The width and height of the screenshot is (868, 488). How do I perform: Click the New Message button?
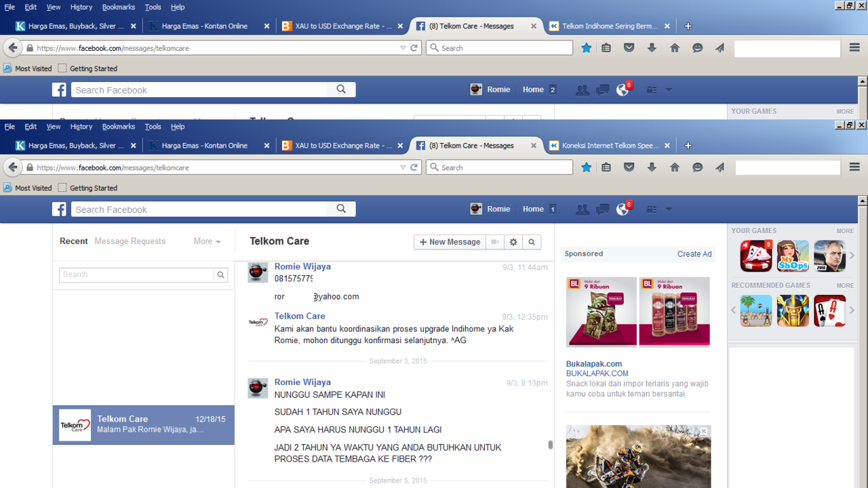[450, 242]
